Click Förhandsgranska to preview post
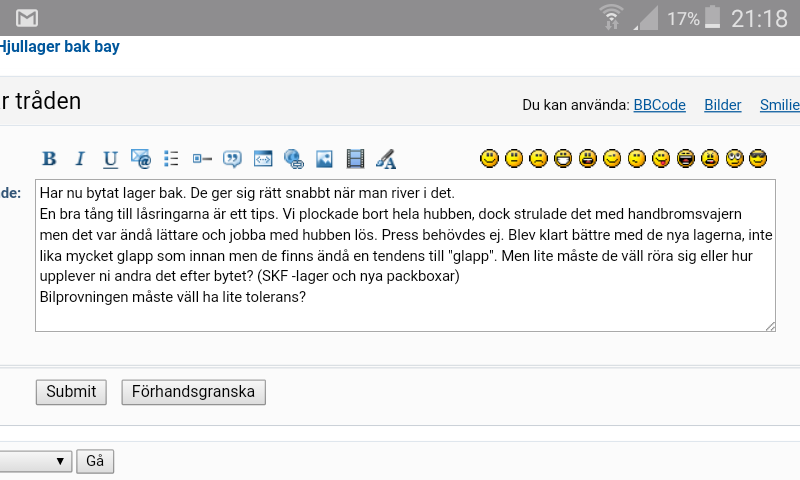800x480 pixels. (193, 392)
